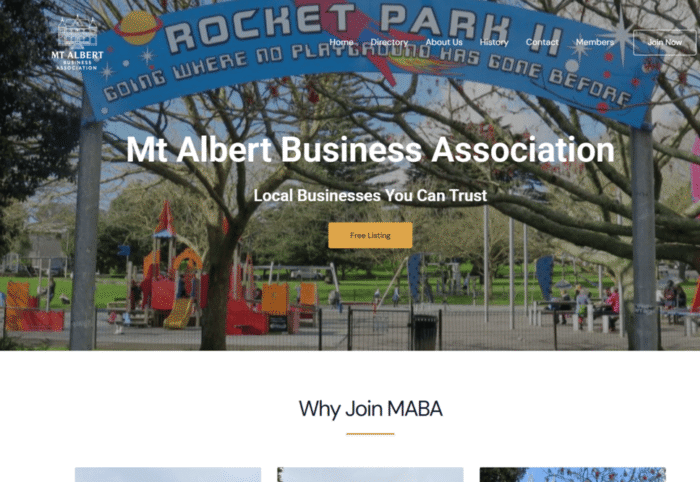This screenshot has width=700, height=482.
Task: Go to the Directory page
Action: point(389,42)
